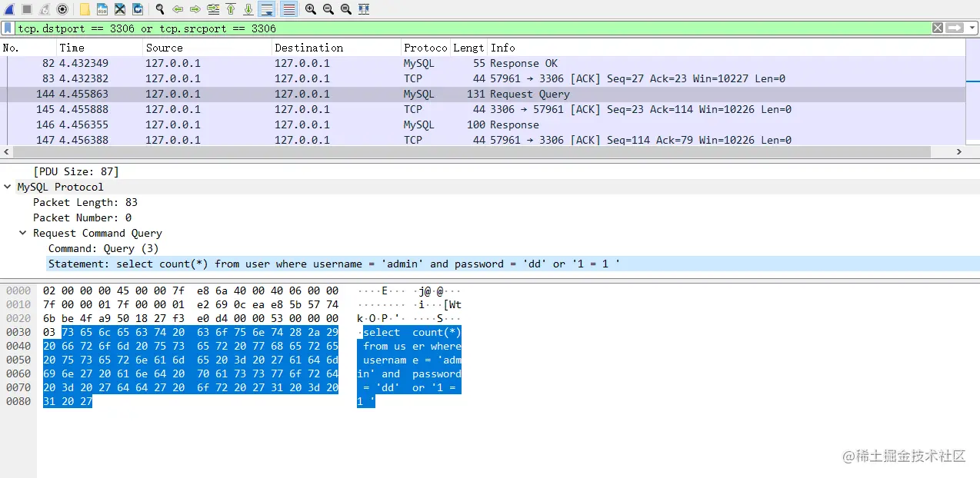Zoom in on packet text
This screenshot has width=980, height=478.
click(x=311, y=9)
